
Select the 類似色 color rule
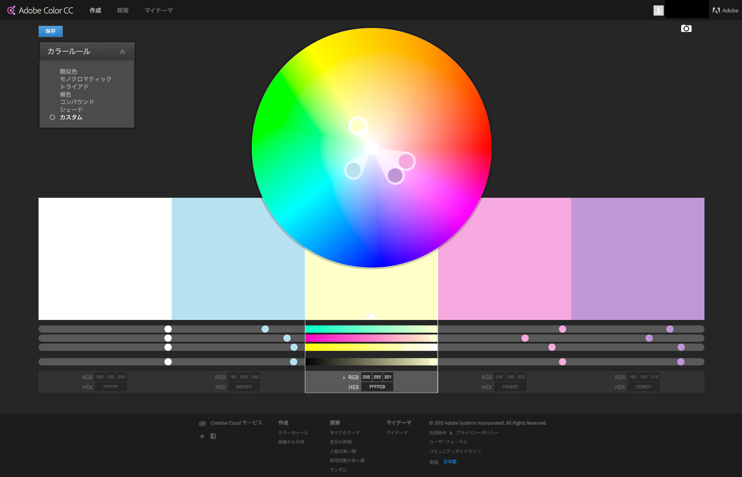pos(68,71)
